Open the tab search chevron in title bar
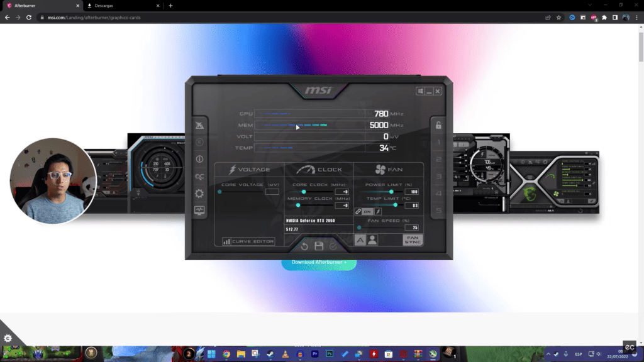 (x=590, y=5)
